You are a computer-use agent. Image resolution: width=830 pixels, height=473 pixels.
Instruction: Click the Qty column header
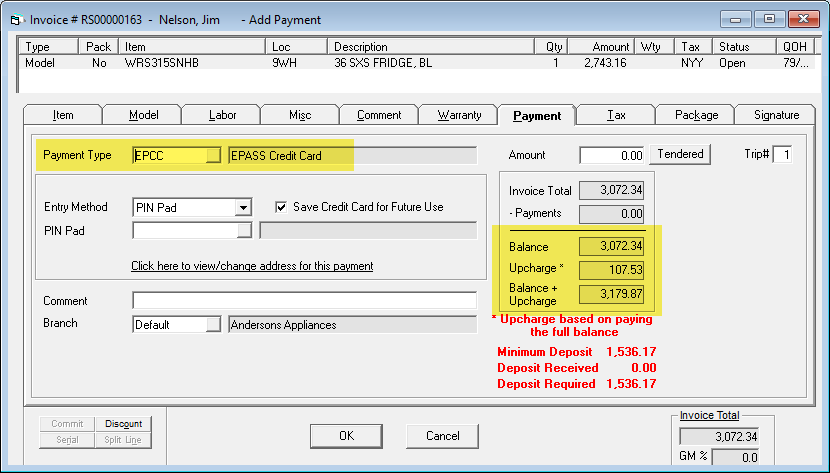[x=551, y=47]
